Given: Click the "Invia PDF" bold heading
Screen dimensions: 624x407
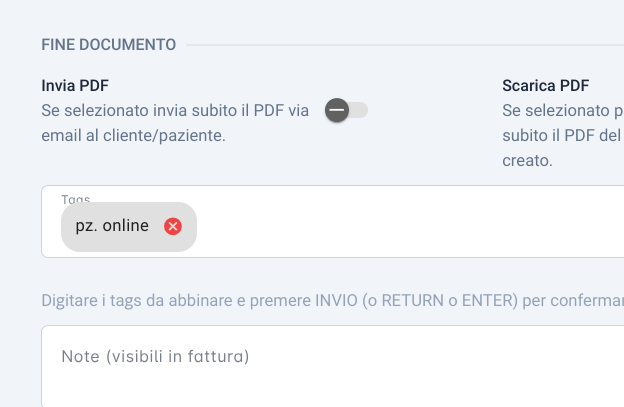Looking at the screenshot, I should [75, 86].
